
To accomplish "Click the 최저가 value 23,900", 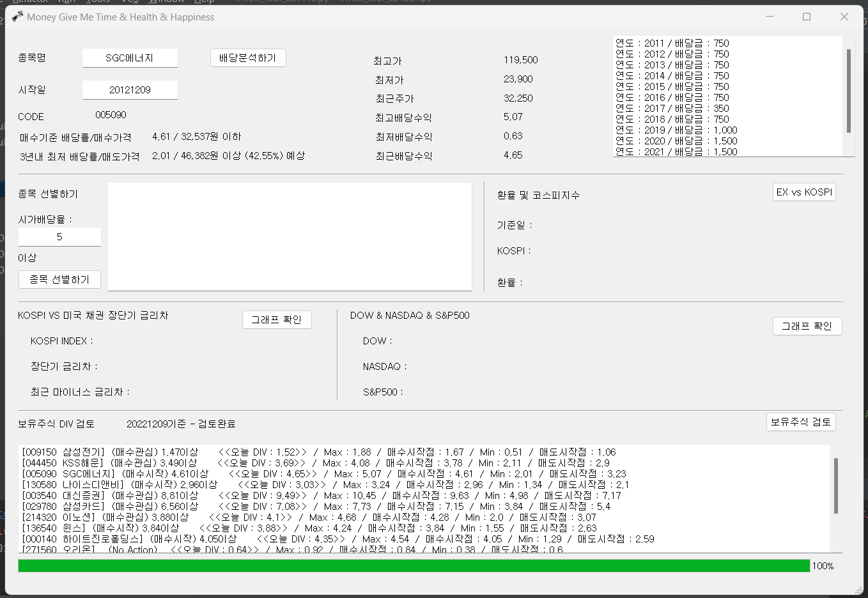I will pos(518,79).
